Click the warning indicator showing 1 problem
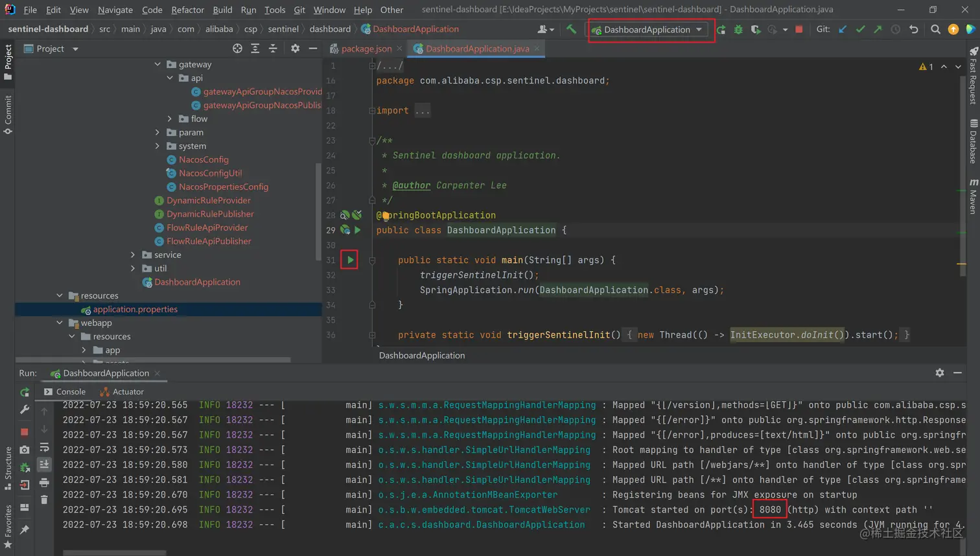The image size is (980, 556). [x=926, y=67]
